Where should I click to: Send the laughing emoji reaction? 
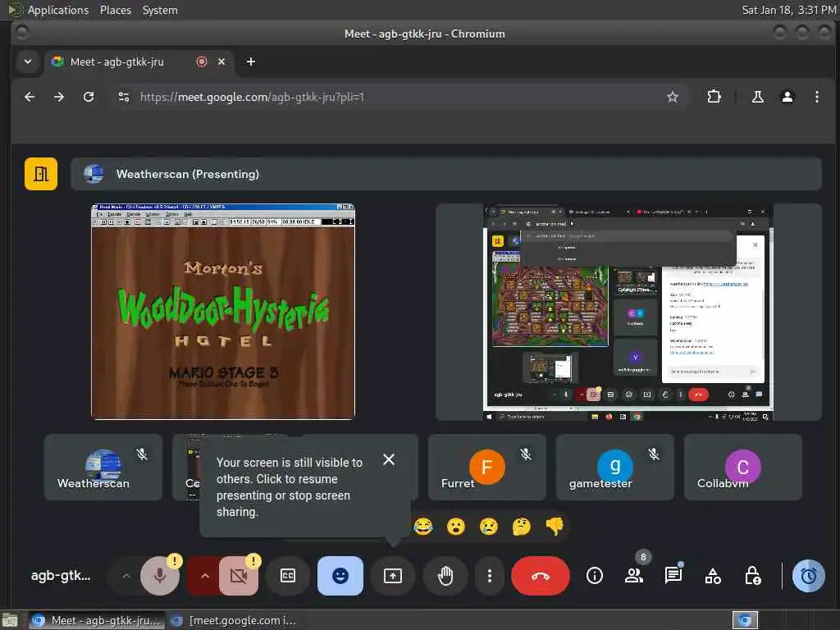click(x=423, y=526)
